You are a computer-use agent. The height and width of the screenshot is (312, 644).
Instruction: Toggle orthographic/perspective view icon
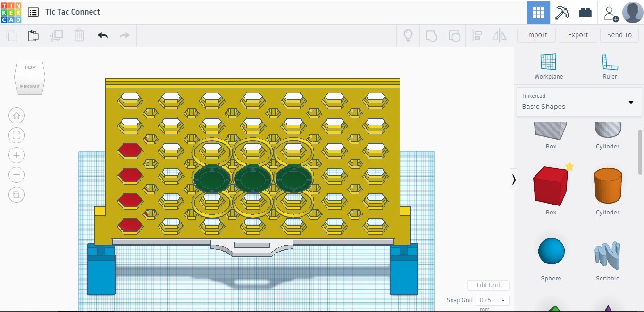point(17,195)
